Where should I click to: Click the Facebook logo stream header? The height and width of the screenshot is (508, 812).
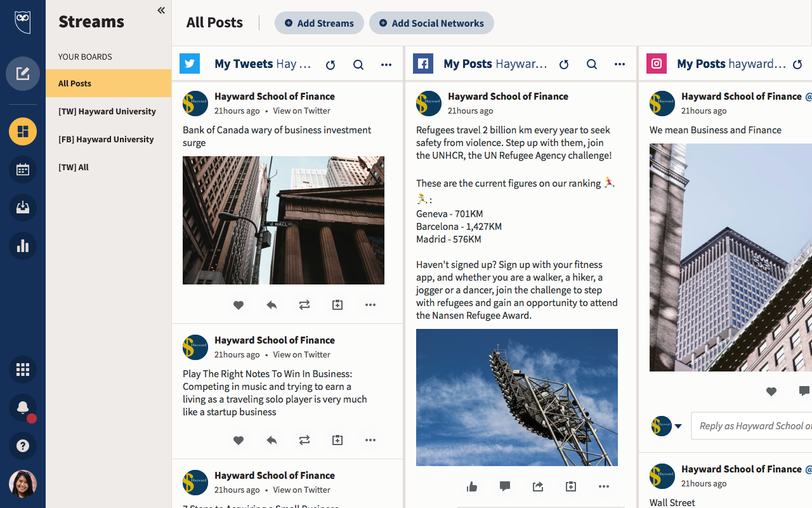(423, 63)
